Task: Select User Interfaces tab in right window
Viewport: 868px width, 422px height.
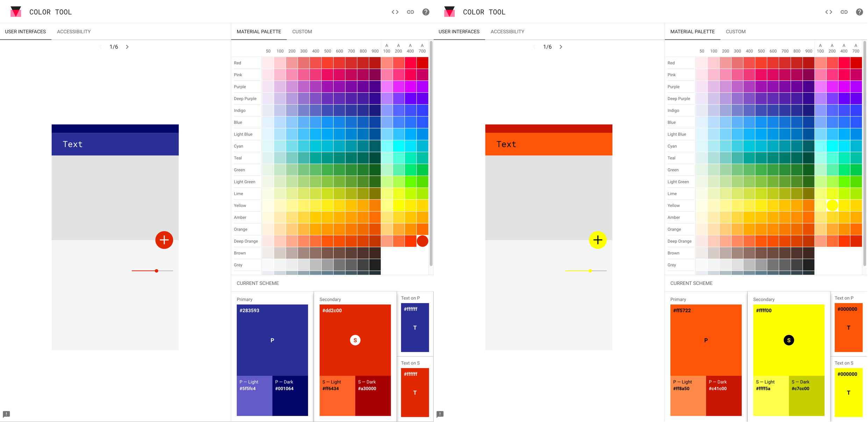Action: point(459,31)
